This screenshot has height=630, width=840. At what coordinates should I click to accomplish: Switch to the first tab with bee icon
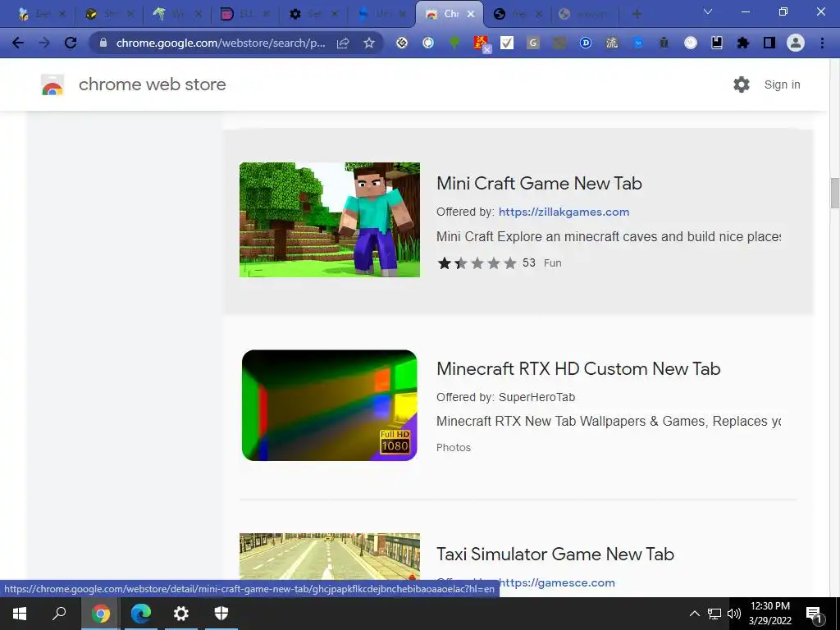[x=41, y=15]
